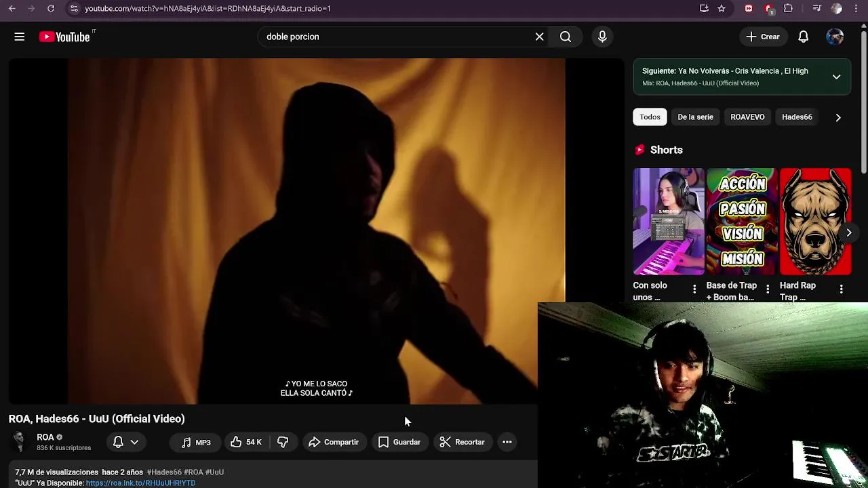
Task: Open options for 'Con solo unos' Short
Action: [694, 289]
